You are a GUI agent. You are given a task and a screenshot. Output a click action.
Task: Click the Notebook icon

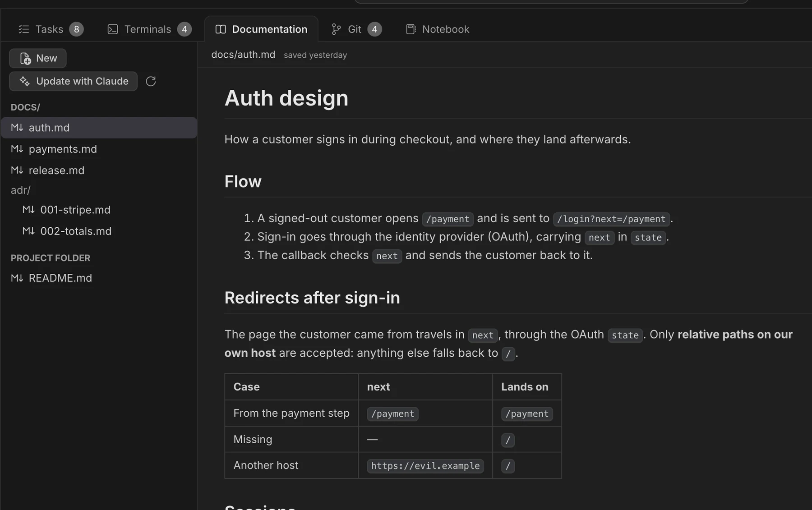411,29
